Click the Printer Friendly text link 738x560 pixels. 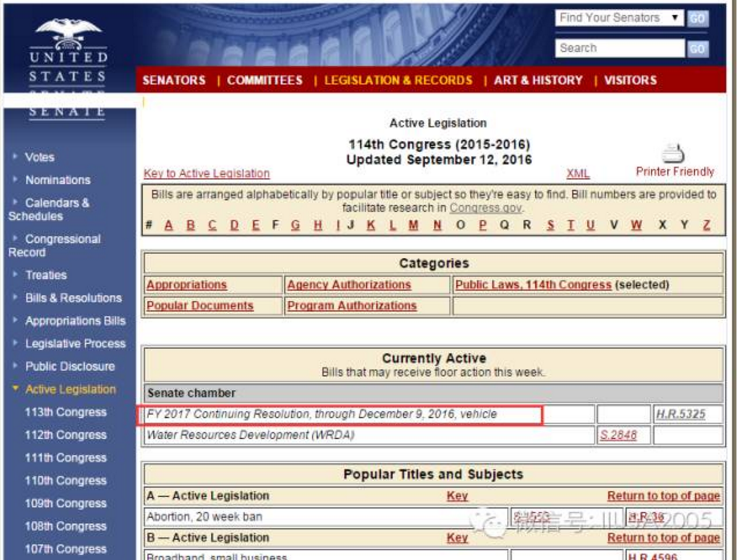tap(675, 172)
